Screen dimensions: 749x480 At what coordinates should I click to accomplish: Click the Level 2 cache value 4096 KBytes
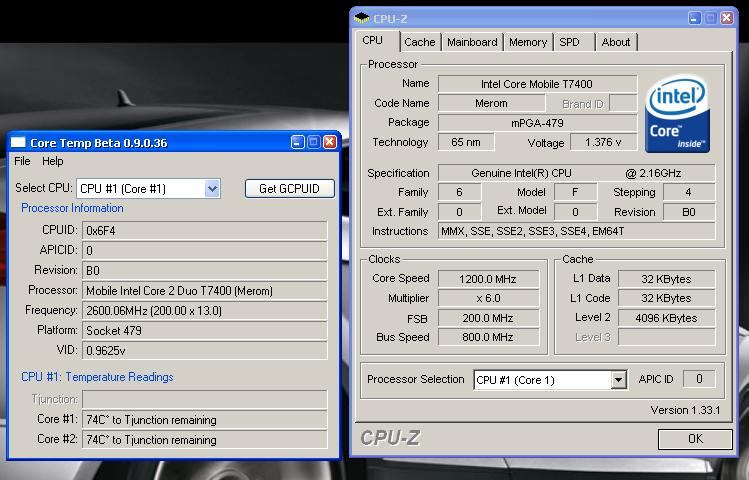(666, 318)
